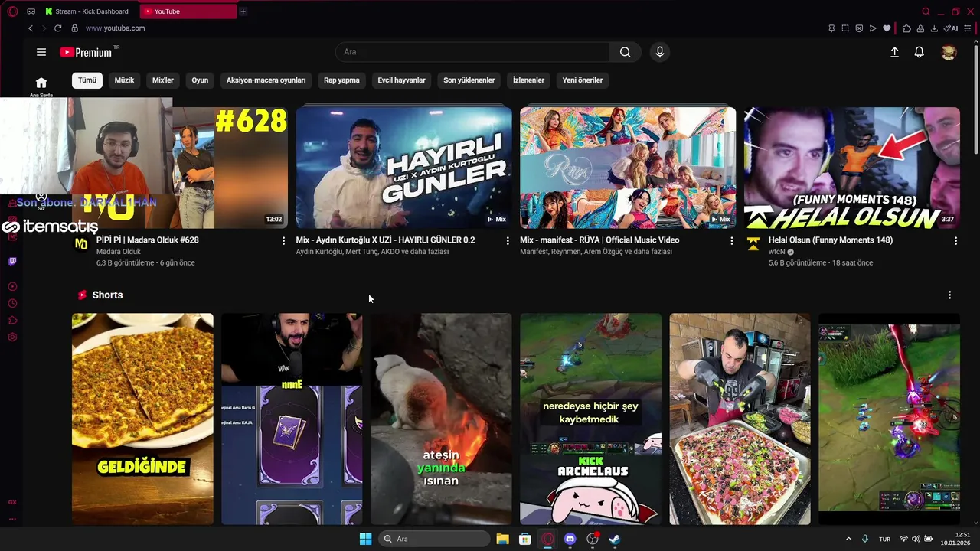The image size is (980, 551).
Task: Open the 'ateşin yanında ısınan' cat short
Action: [441, 419]
